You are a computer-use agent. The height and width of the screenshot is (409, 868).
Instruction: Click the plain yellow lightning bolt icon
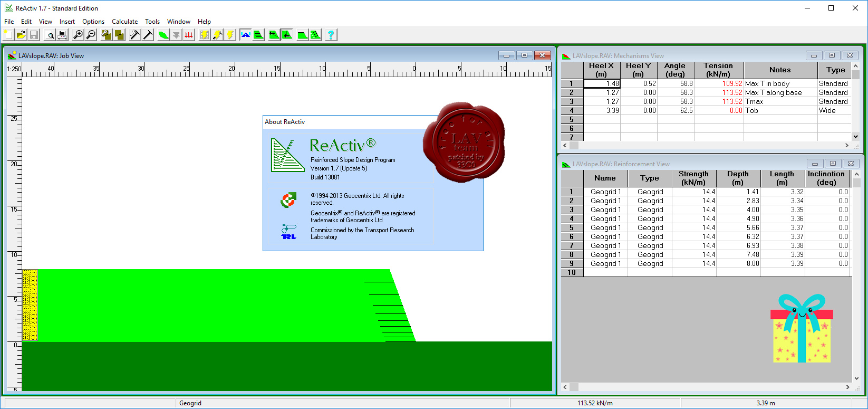tap(230, 35)
